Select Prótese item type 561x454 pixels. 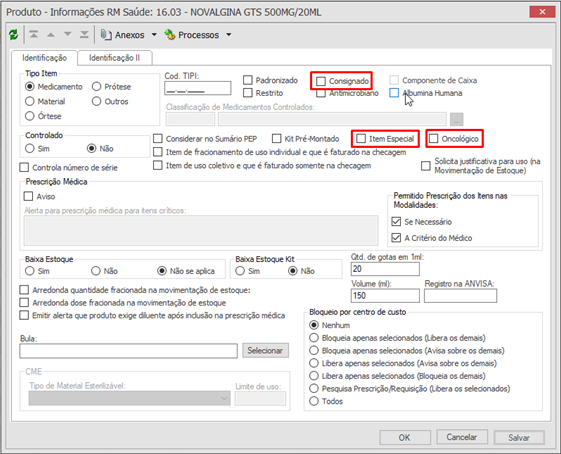click(96, 87)
